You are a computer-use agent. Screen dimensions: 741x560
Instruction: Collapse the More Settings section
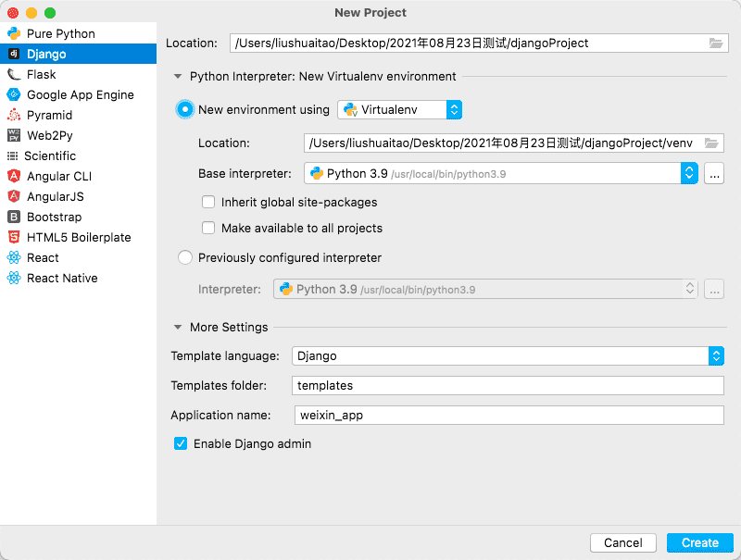pos(178,327)
